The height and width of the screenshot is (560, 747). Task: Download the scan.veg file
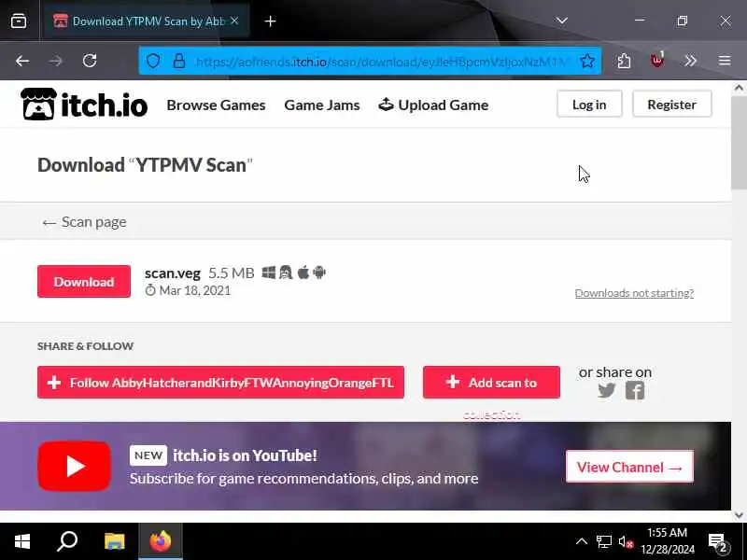click(x=84, y=282)
